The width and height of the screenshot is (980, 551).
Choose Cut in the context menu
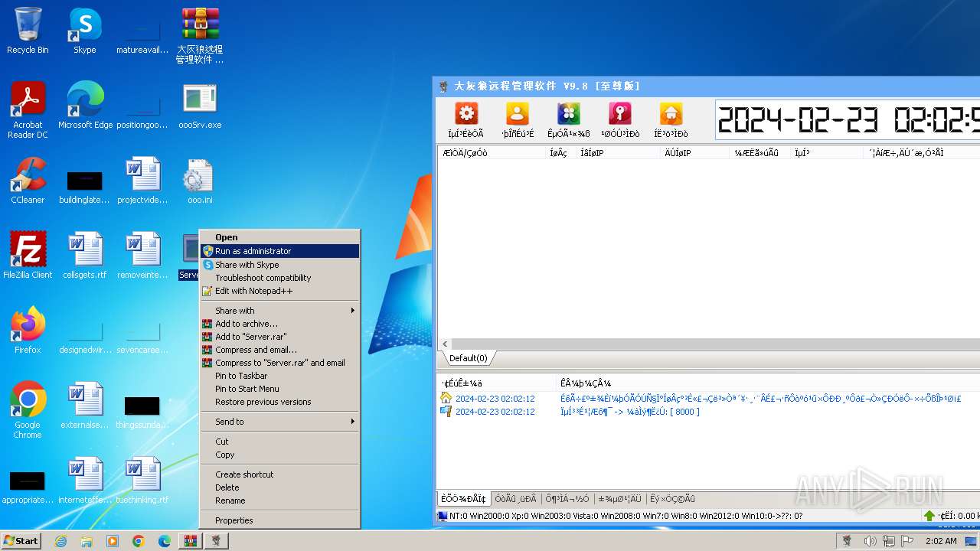point(279,442)
